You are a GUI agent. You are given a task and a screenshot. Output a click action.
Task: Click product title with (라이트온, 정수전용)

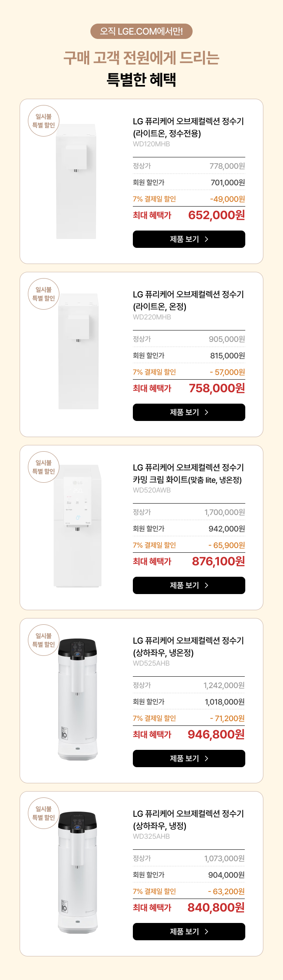coord(188,127)
